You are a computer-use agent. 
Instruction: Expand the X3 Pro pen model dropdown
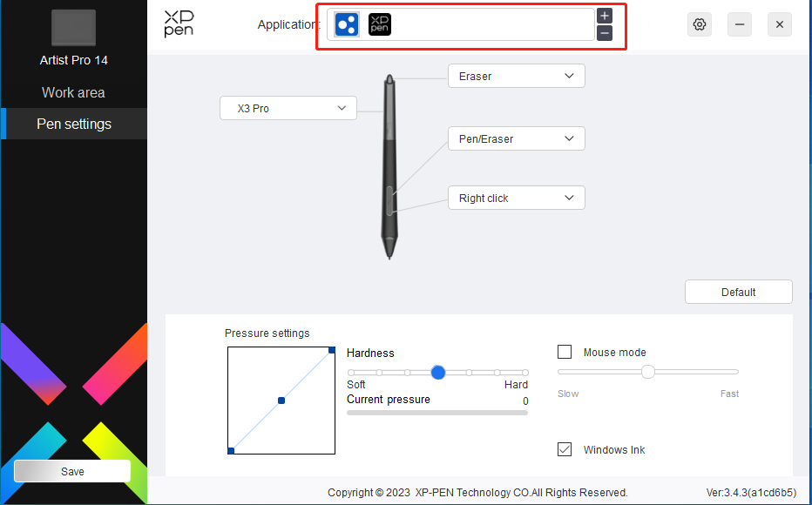[288, 108]
